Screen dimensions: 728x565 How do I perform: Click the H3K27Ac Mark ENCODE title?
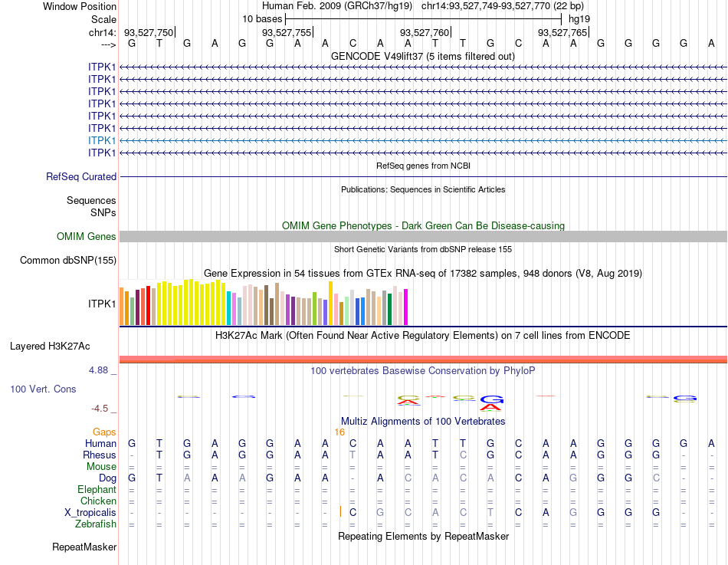[x=423, y=336]
